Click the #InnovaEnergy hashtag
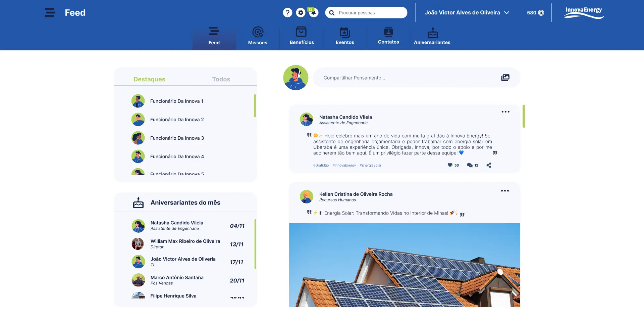644x319 pixels. (x=344, y=166)
